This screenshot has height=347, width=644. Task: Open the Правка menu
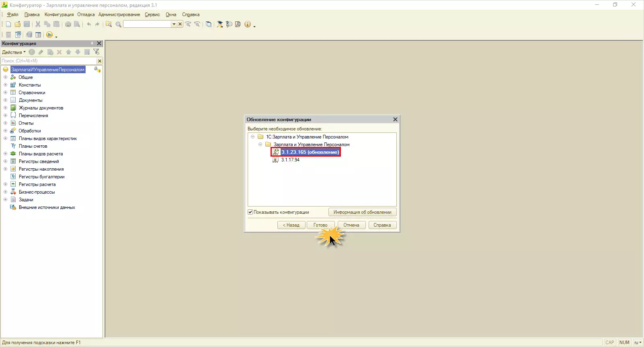[32, 14]
